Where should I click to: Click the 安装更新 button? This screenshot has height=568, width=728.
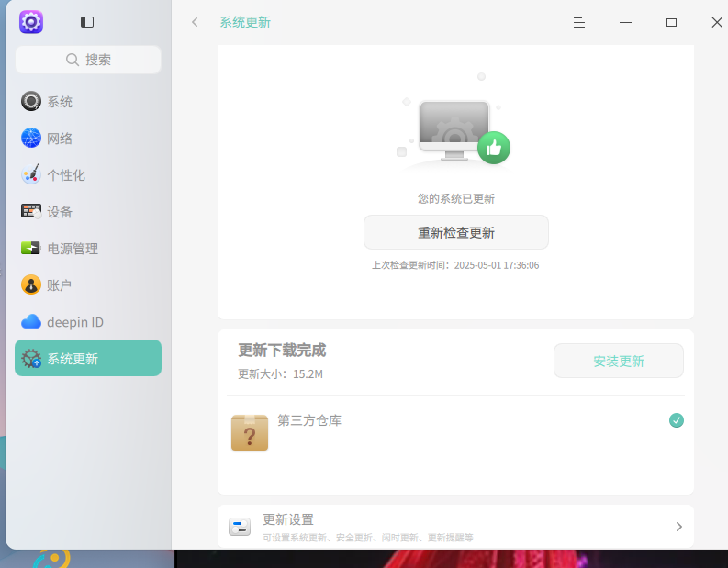619,361
